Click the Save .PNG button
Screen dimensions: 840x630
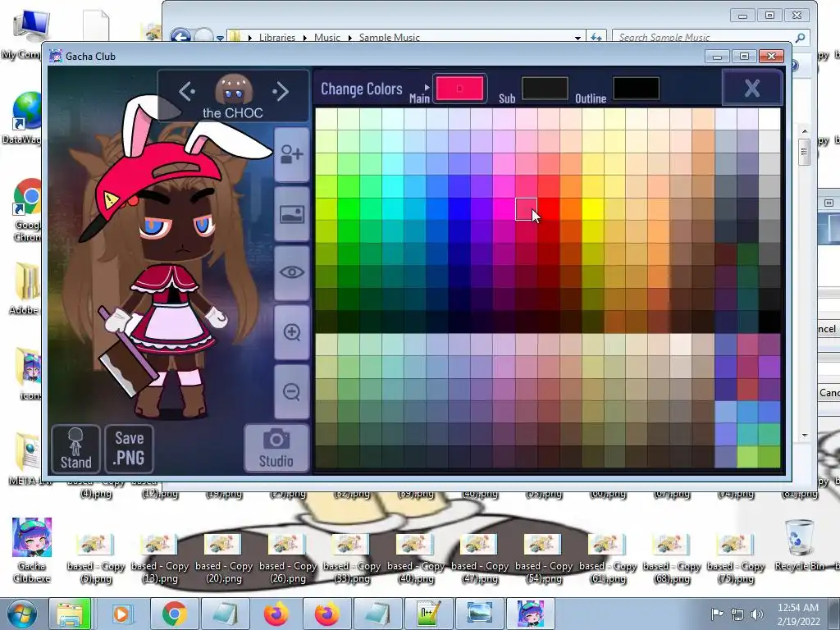(129, 449)
